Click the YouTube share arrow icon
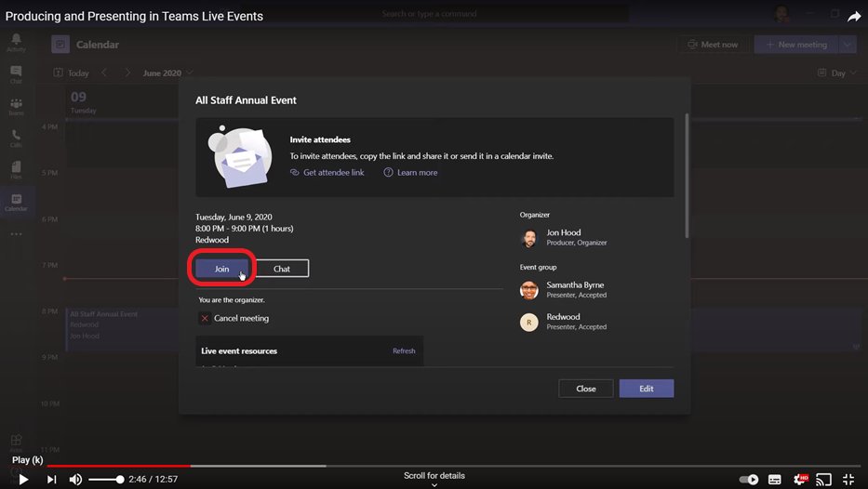The height and width of the screenshot is (489, 868). click(854, 17)
